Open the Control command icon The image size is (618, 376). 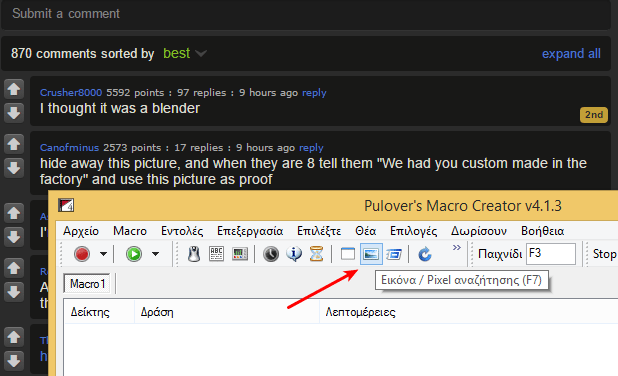tap(240, 254)
